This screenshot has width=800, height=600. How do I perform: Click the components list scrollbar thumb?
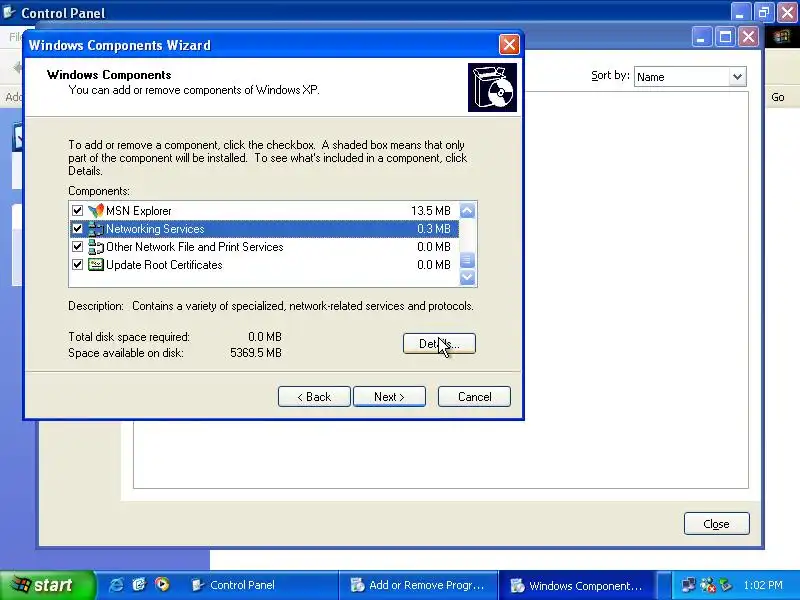[x=467, y=260]
